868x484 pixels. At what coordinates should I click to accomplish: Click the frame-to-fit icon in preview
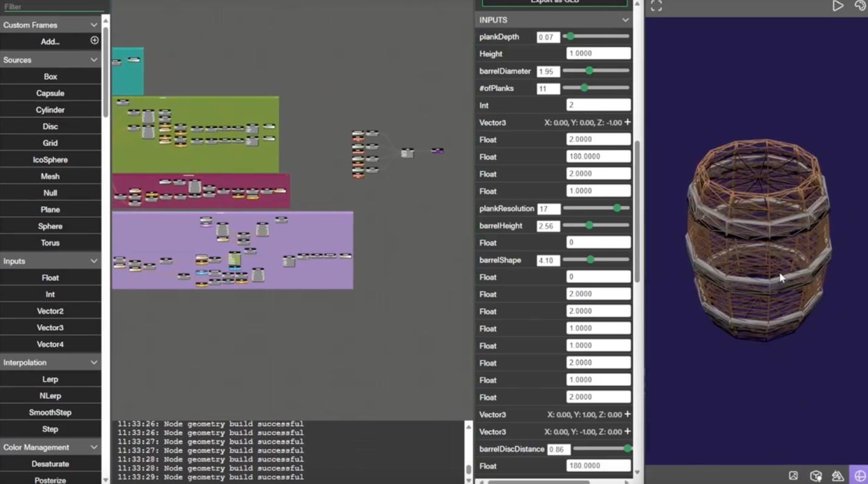656,6
